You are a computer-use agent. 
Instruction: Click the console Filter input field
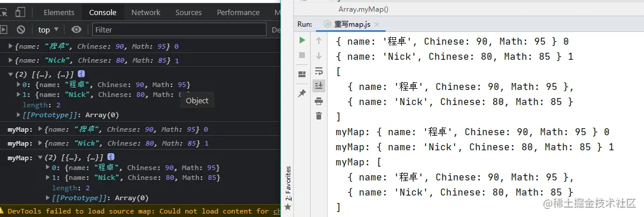point(179,30)
